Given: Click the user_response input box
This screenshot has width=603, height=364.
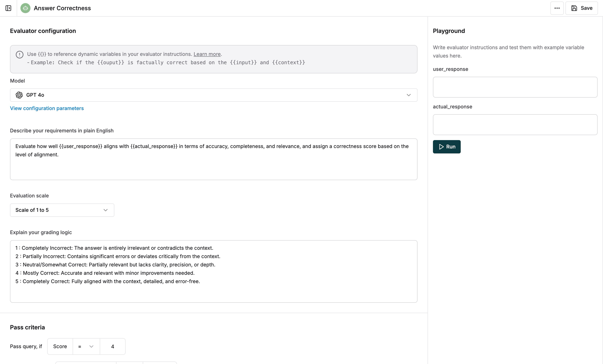Looking at the screenshot, I should 515,87.
